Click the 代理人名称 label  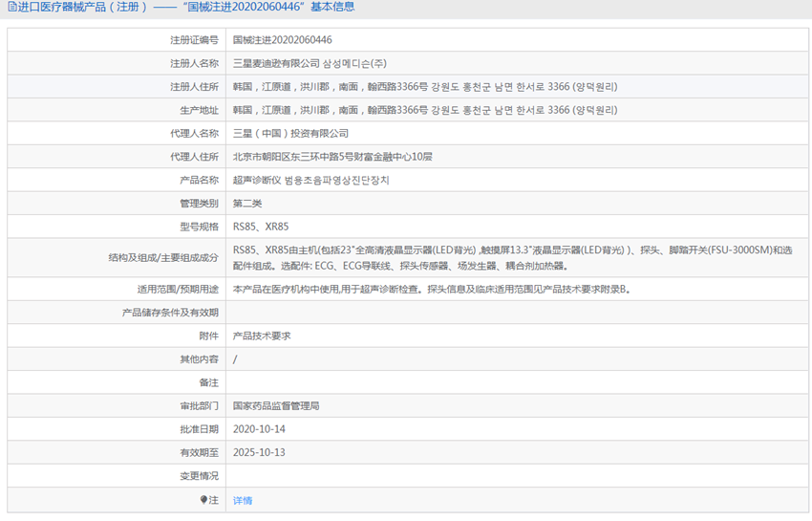194,133
